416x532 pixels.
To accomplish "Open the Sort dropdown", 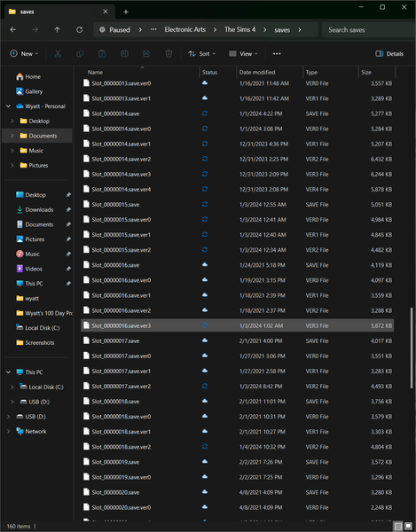I will click(x=202, y=53).
